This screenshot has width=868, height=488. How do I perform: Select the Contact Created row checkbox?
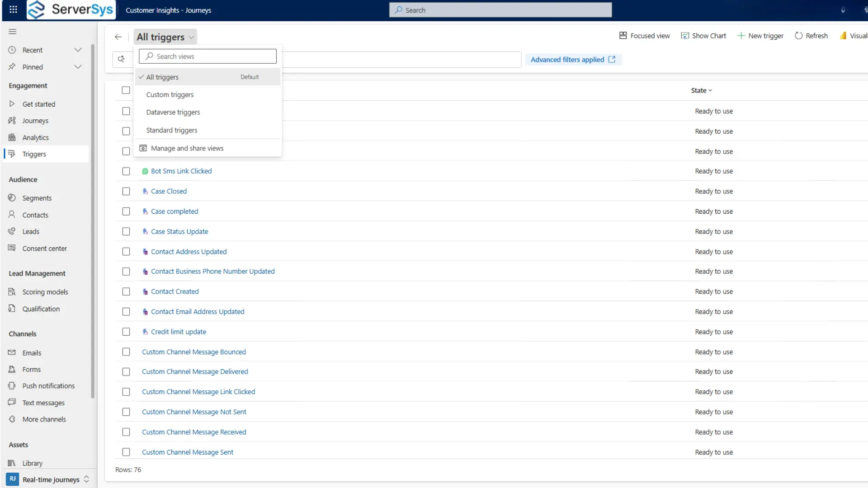click(126, 291)
